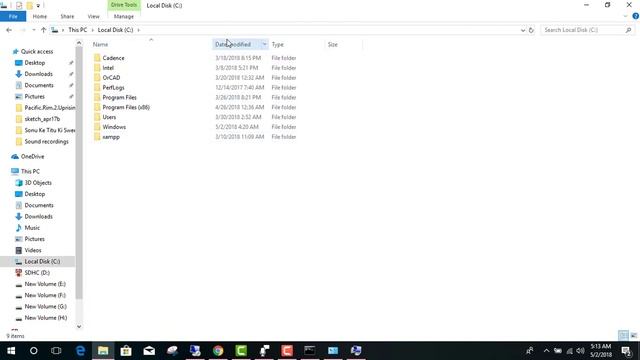
Task: Select the PerfLogs folder
Action: 113,87
